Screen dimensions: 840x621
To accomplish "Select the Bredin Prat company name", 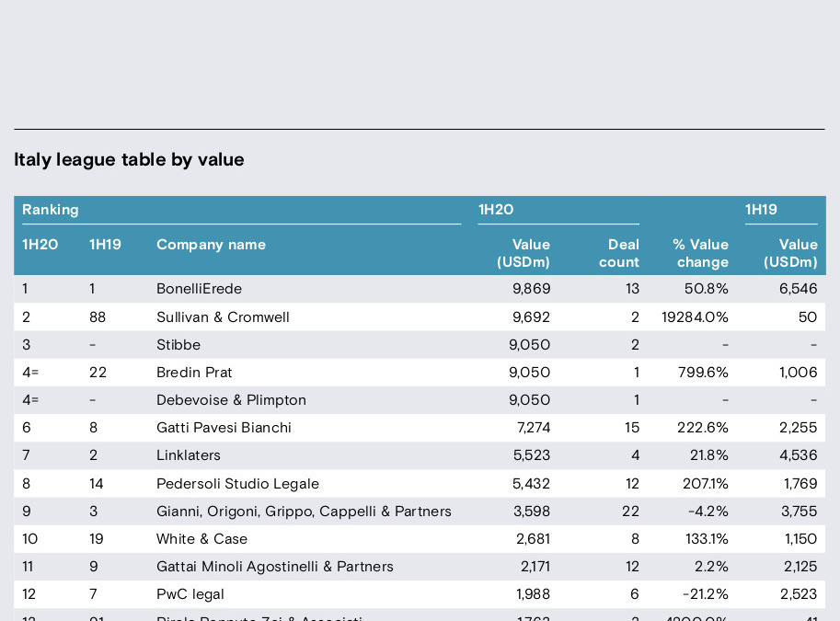I will tap(194, 373).
